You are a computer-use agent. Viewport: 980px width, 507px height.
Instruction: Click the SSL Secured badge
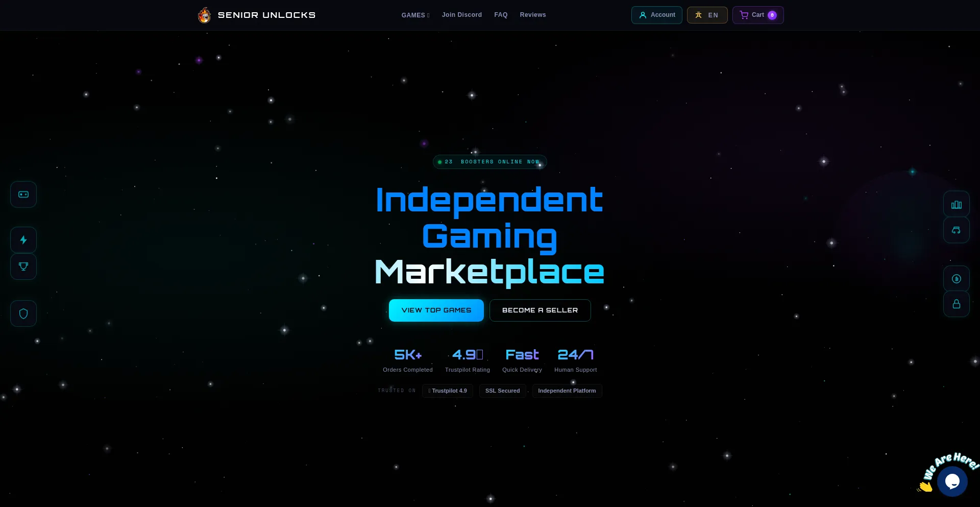503,391
